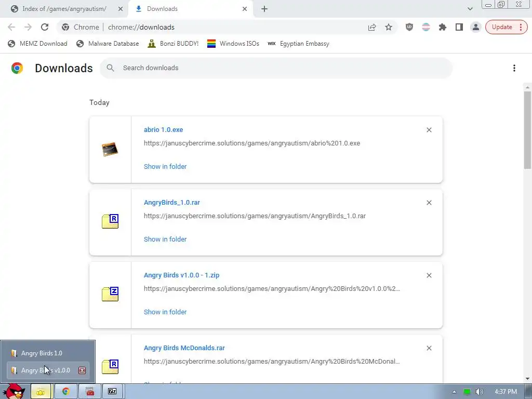This screenshot has height=399, width=532.
Task: Open a new tab with plus button
Action: point(264,9)
